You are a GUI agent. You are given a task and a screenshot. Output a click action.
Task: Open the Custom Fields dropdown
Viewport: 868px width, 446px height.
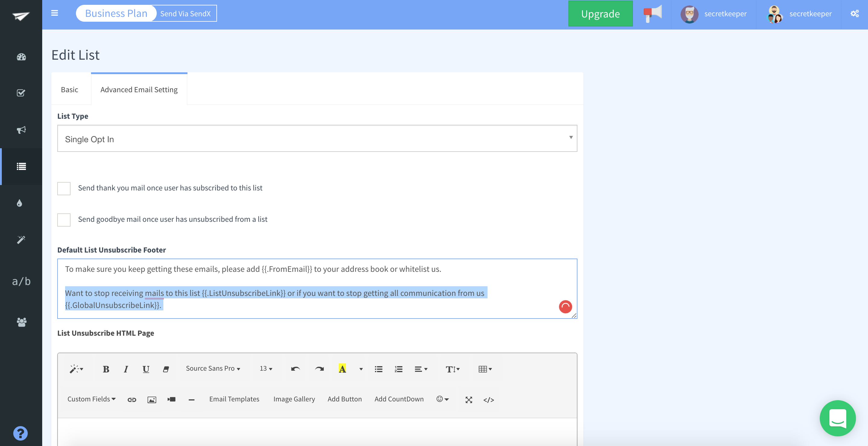point(91,399)
